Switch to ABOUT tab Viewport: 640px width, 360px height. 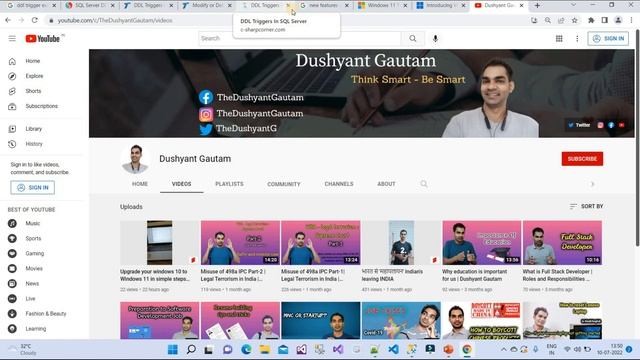pyautogui.click(x=386, y=184)
